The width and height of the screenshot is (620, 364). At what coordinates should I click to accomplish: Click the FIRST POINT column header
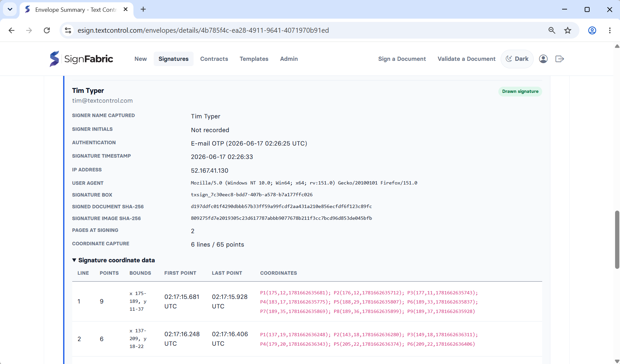tap(180, 273)
